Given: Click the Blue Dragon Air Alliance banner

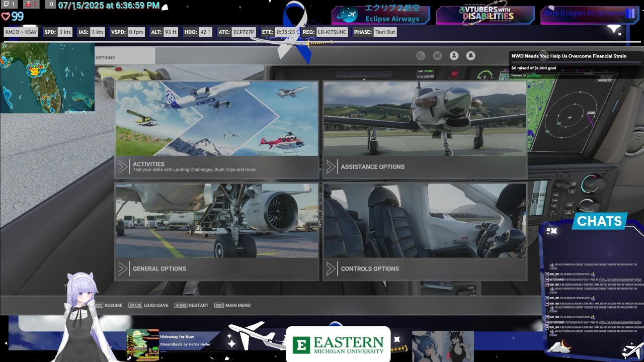Looking at the screenshot, I should coord(589,15).
